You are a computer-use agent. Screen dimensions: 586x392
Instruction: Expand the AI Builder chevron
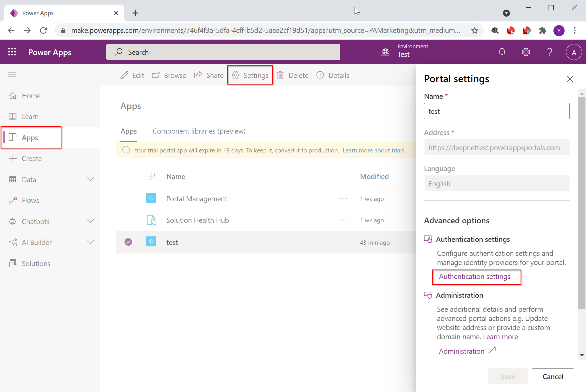90,242
